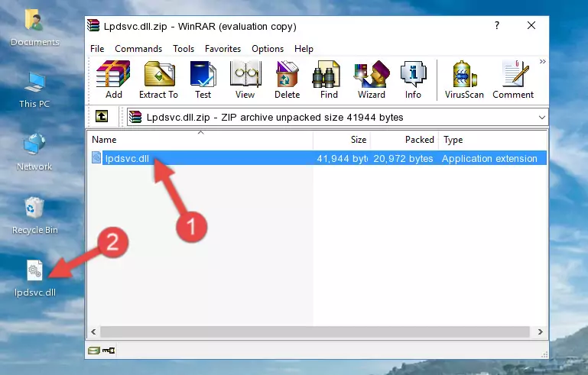Click the drive icon in status bar
588x375 pixels.
pyautogui.click(x=94, y=351)
